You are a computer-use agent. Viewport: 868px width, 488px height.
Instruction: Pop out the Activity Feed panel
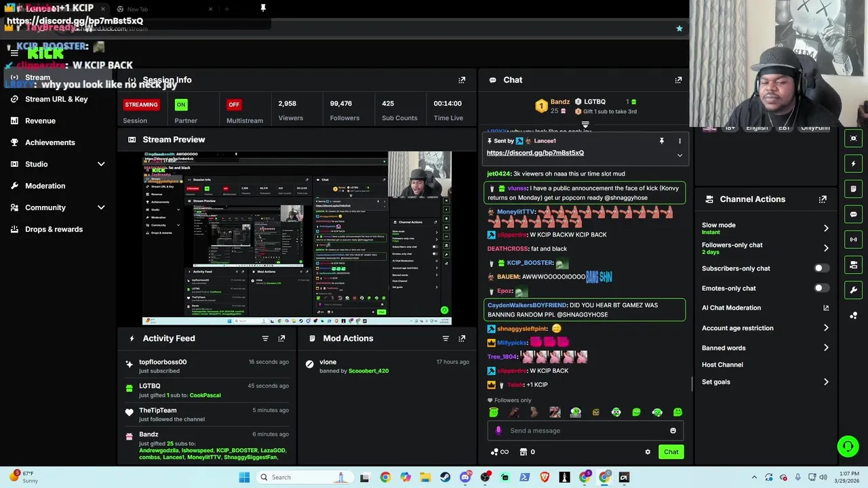(281, 338)
